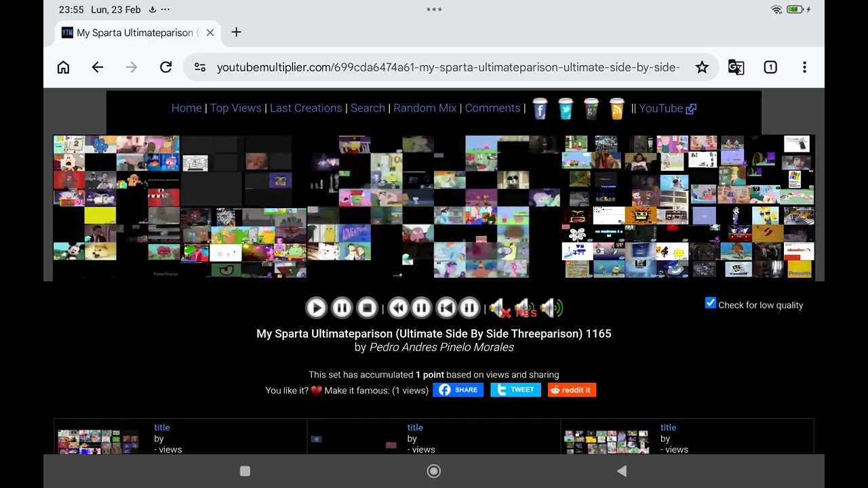Click the speaker icon labeled RES
Viewport: 868px width, 488px height.
[526, 308]
